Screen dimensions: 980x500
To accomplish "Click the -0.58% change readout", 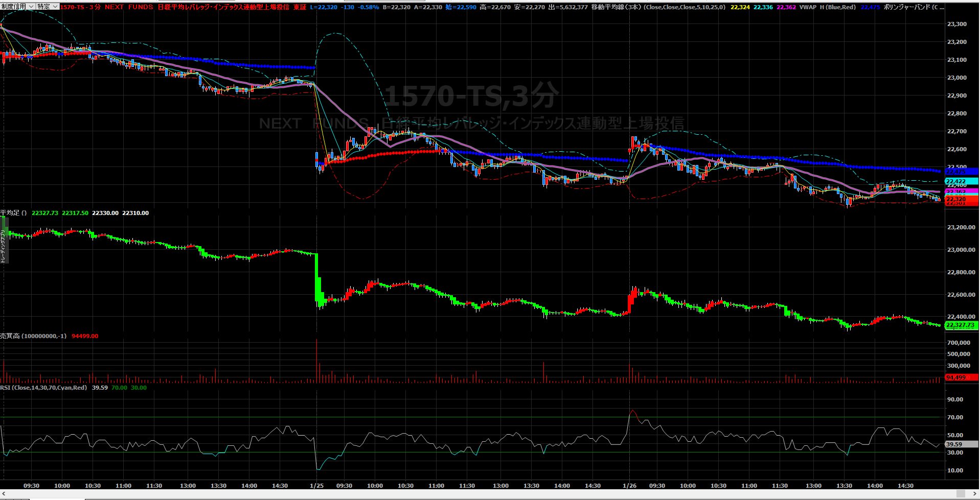I will coord(369,7).
